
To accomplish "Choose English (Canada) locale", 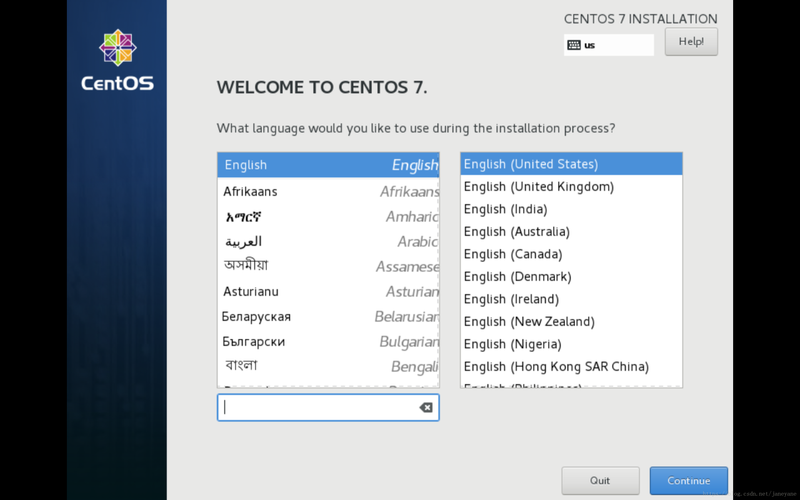I will 571,254.
